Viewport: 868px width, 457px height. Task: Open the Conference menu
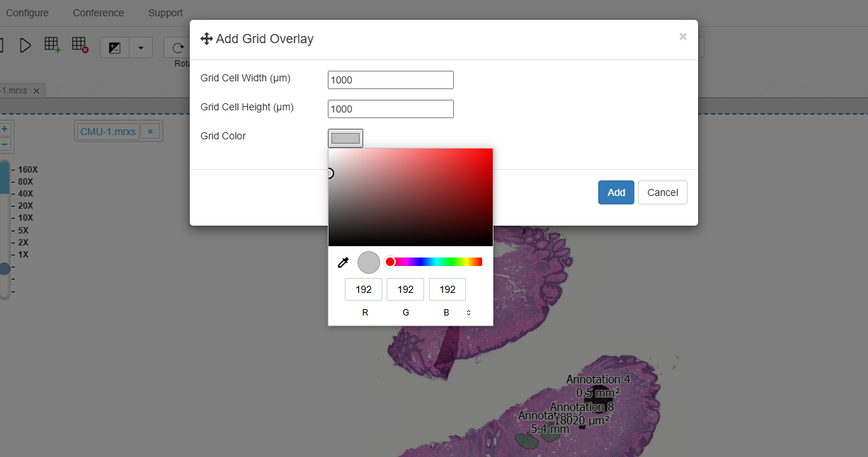click(x=98, y=13)
